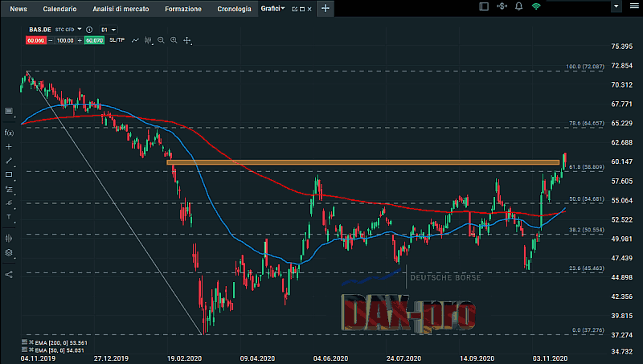
Task: Detach the Grafici chart window
Action: pos(294,9)
